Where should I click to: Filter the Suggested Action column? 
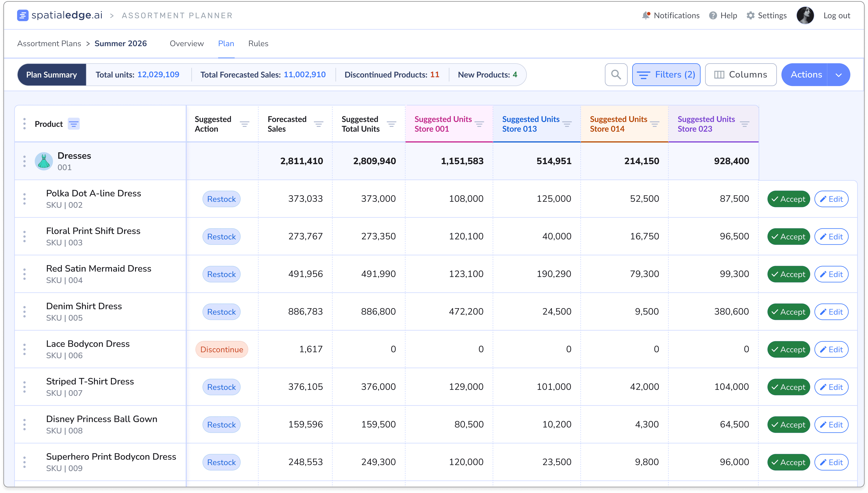tap(245, 124)
